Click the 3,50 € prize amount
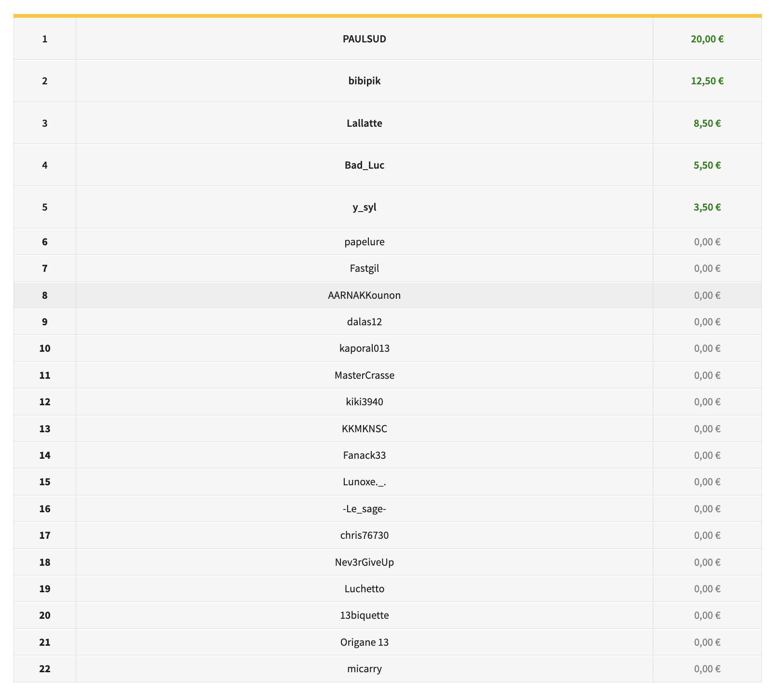 pos(707,207)
